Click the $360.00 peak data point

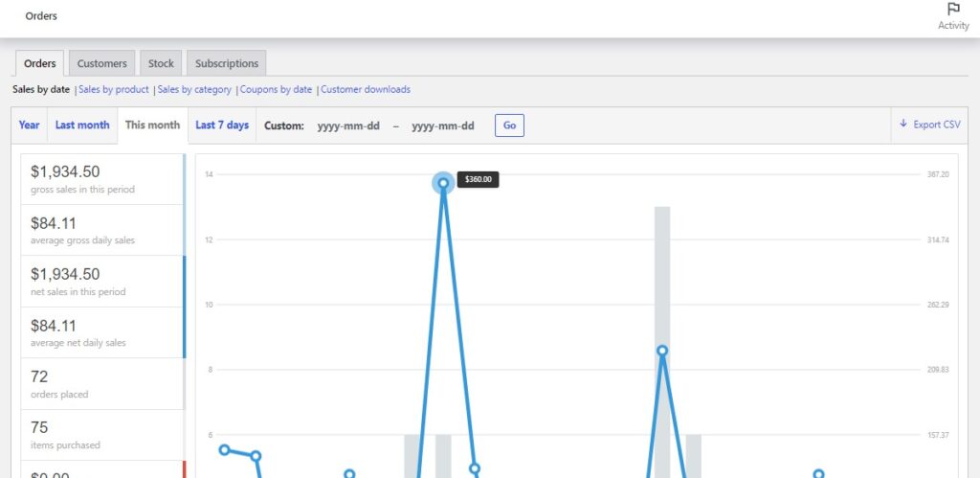coord(443,183)
